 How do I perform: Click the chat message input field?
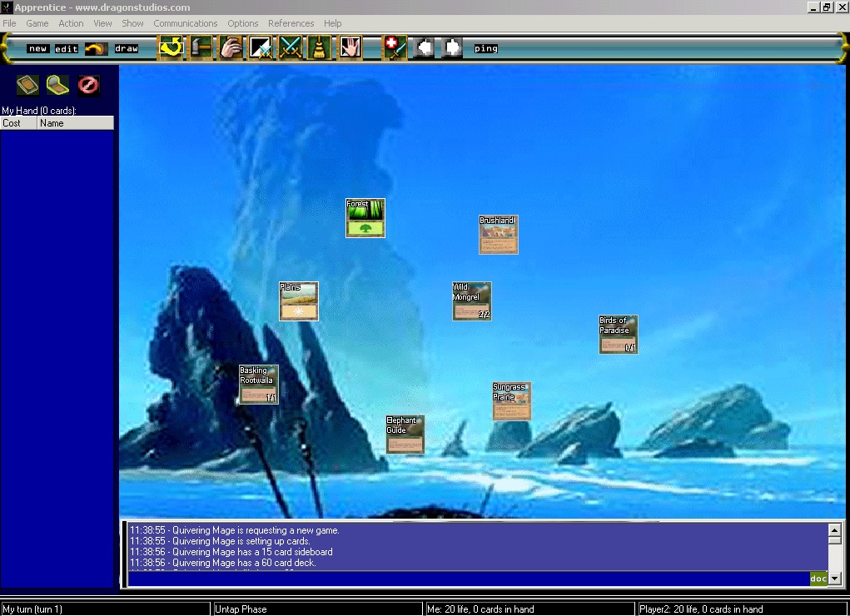click(x=469, y=579)
